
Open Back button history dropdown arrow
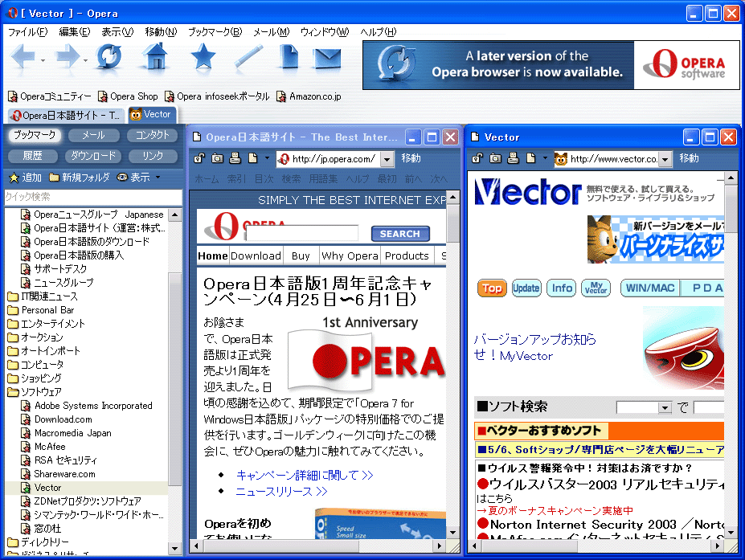43,61
